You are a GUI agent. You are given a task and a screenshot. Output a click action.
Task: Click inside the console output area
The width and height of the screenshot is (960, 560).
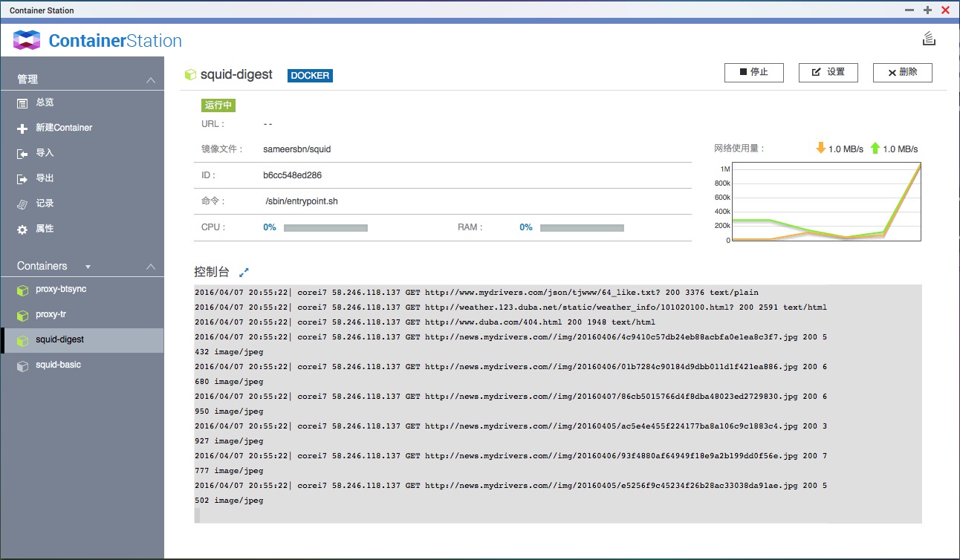(558, 403)
